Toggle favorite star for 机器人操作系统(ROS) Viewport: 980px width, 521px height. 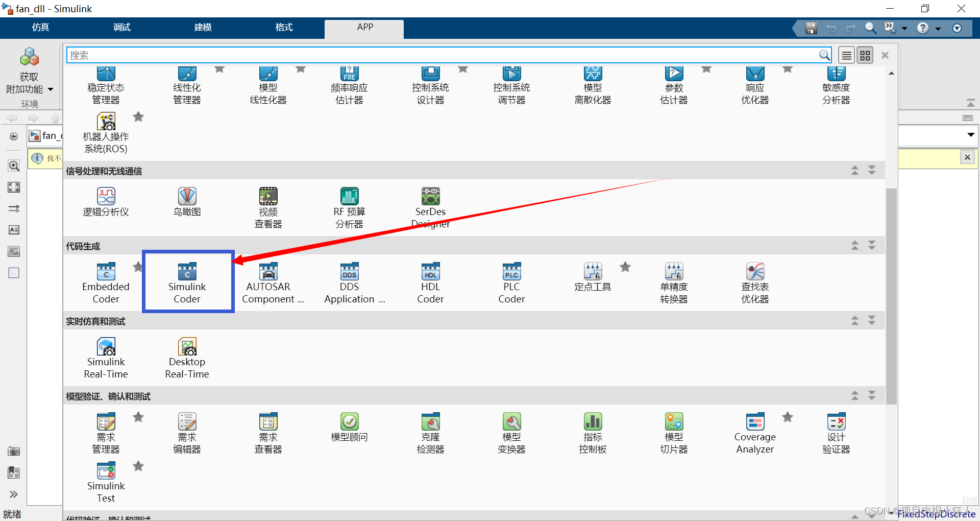click(138, 117)
